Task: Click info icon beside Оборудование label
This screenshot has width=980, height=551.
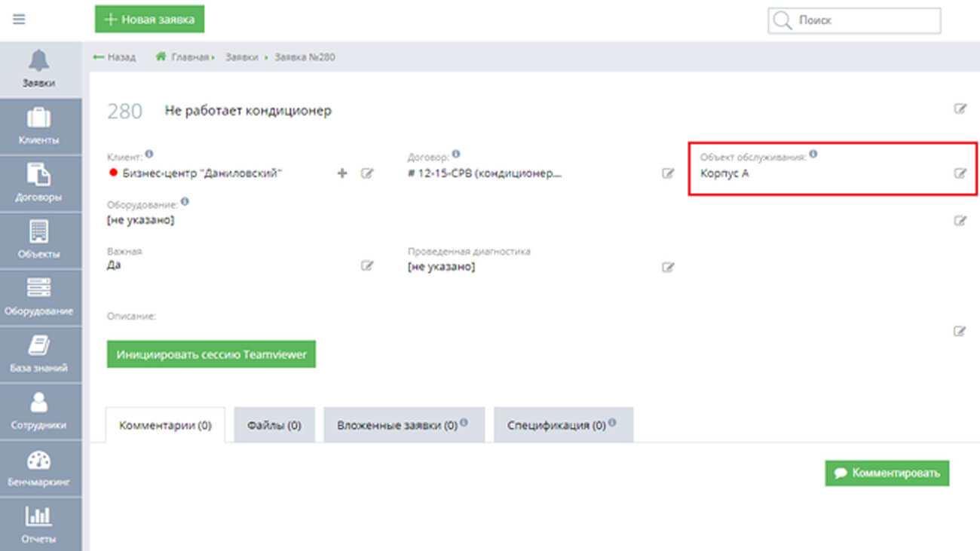Action: click(x=185, y=202)
